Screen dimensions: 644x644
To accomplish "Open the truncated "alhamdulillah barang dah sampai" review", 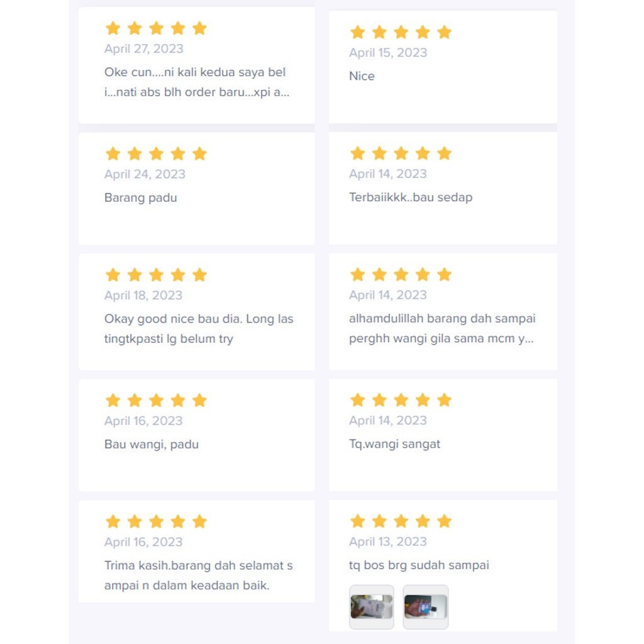I will tap(441, 328).
